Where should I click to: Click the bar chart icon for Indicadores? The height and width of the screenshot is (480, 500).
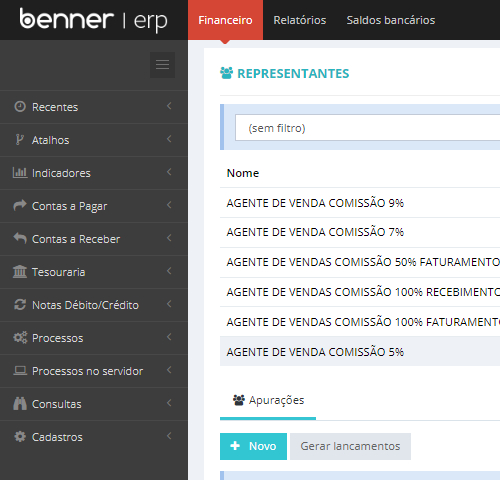20,172
